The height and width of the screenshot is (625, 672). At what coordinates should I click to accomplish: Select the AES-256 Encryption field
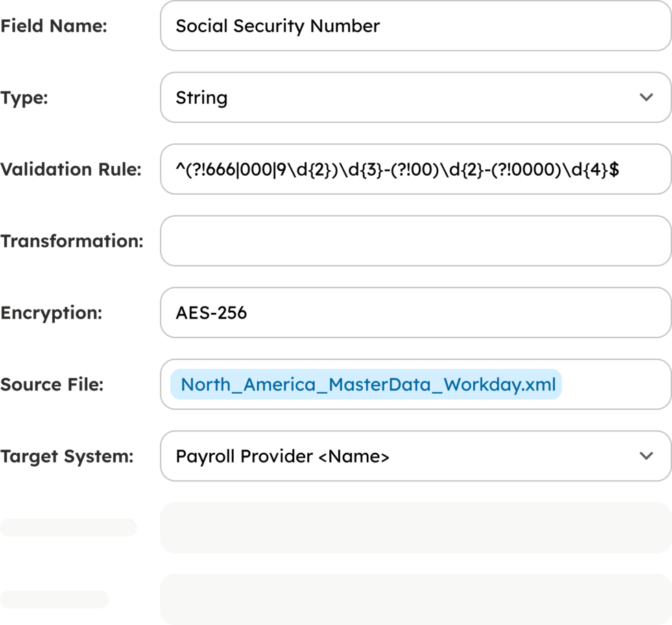pos(415,313)
